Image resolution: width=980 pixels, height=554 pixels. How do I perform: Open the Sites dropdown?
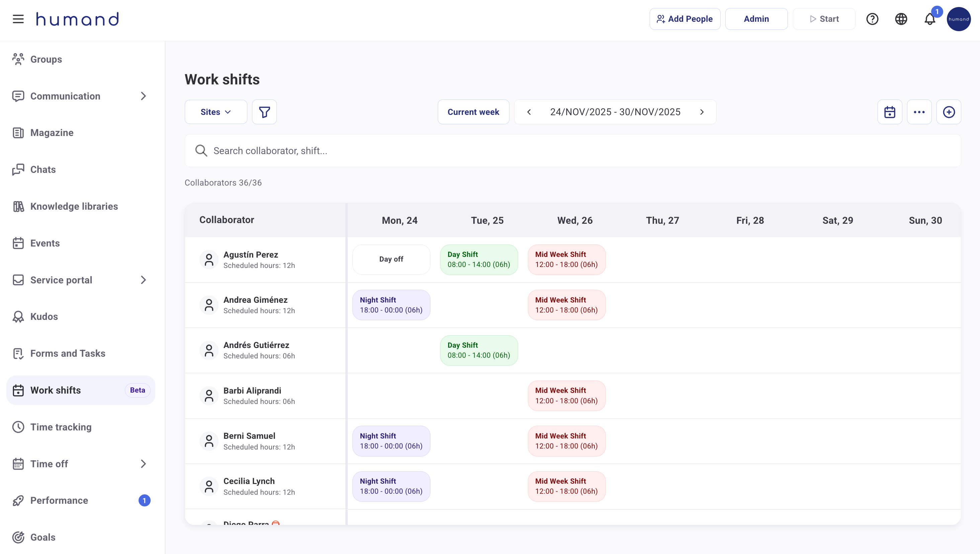tap(215, 112)
